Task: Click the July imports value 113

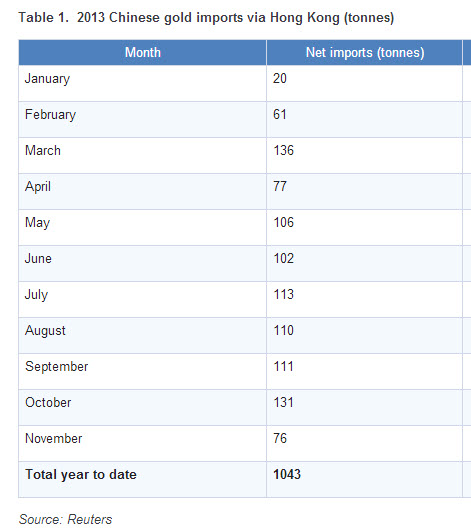Action: (284, 294)
